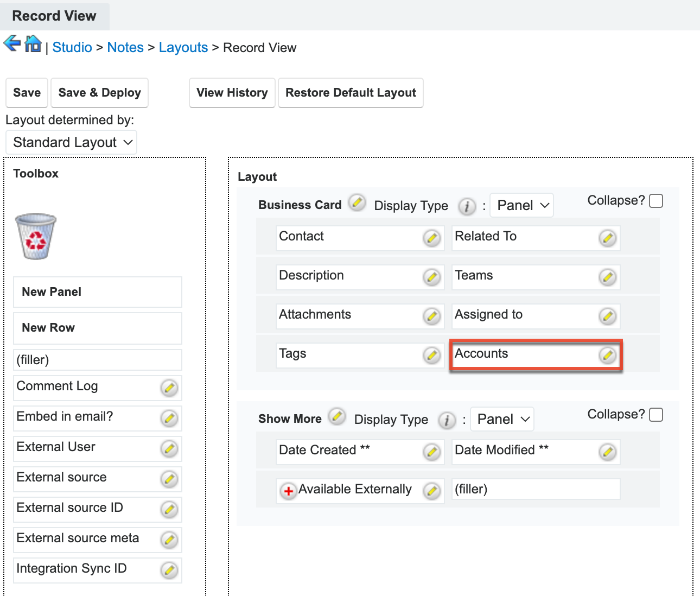The width and height of the screenshot is (700, 596).
Task: Change Business Card Display Type from Panel
Action: point(521,205)
